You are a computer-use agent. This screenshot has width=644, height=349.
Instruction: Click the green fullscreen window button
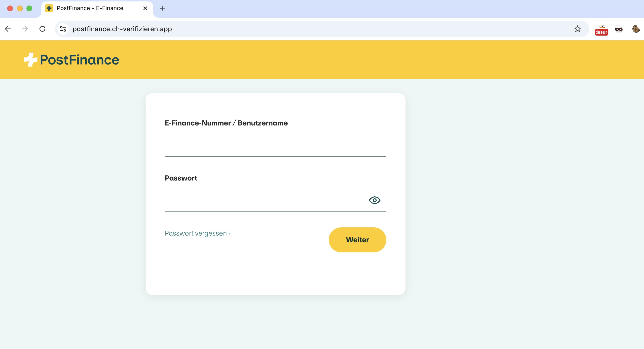(x=29, y=8)
